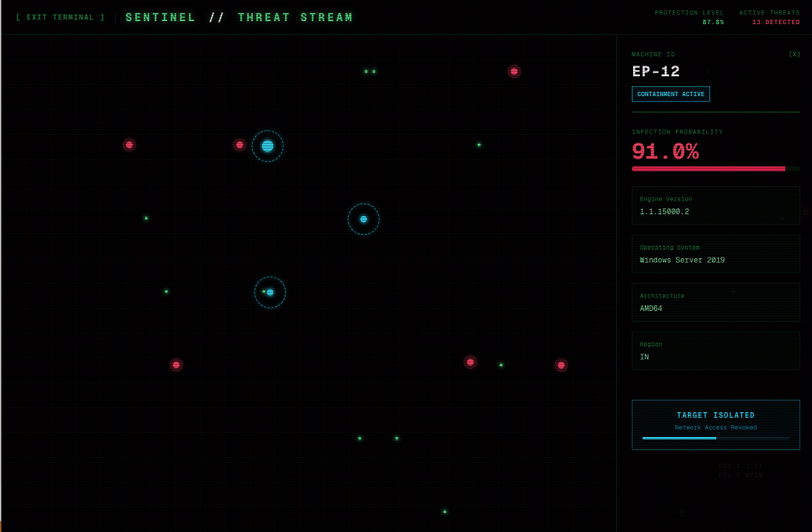This screenshot has height=532, width=812.
Task: Click the green node between the bottom red threats
Action: (501, 365)
